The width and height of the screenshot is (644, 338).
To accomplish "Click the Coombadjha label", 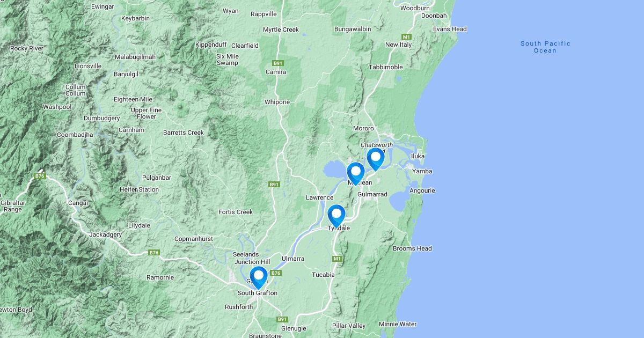I will [x=75, y=135].
